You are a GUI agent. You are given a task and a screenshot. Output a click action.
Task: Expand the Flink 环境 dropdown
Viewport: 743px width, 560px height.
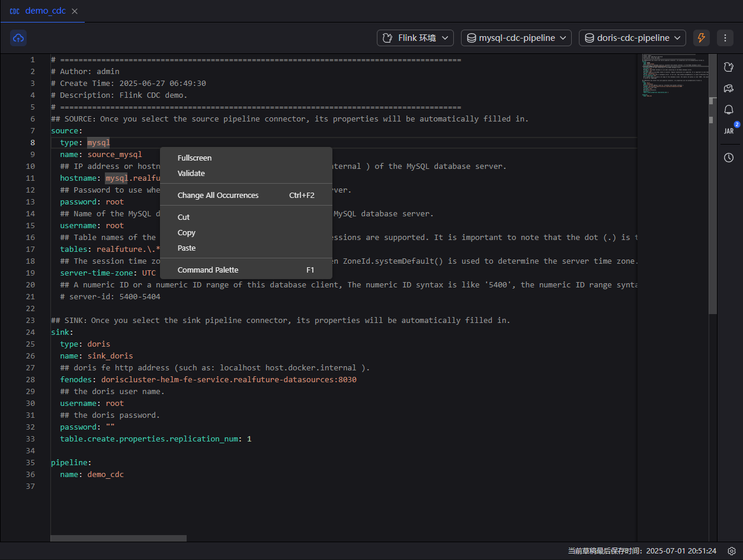click(415, 38)
